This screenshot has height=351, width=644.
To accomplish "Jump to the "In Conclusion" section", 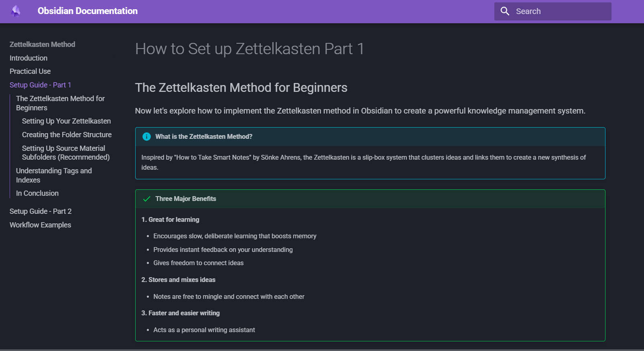I will point(37,193).
